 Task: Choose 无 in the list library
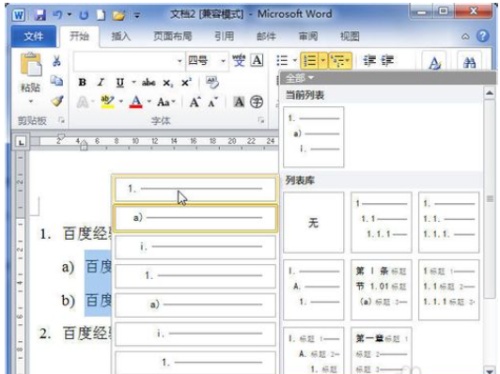313,222
